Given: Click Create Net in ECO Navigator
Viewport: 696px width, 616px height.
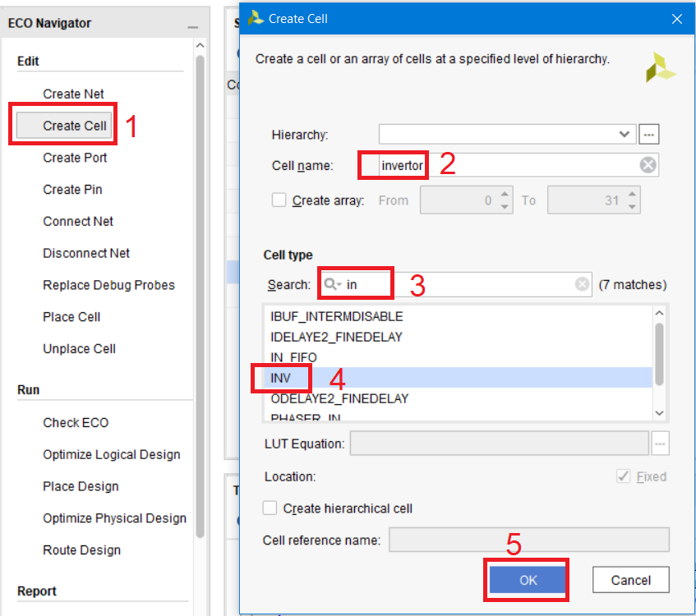Looking at the screenshot, I should (x=73, y=94).
